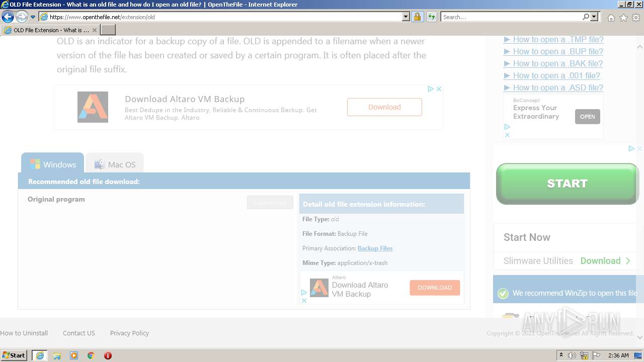Switch to the Windows tab

point(53,164)
